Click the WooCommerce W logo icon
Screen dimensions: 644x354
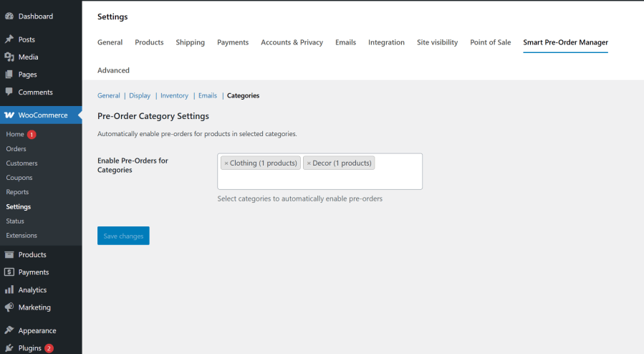point(9,115)
